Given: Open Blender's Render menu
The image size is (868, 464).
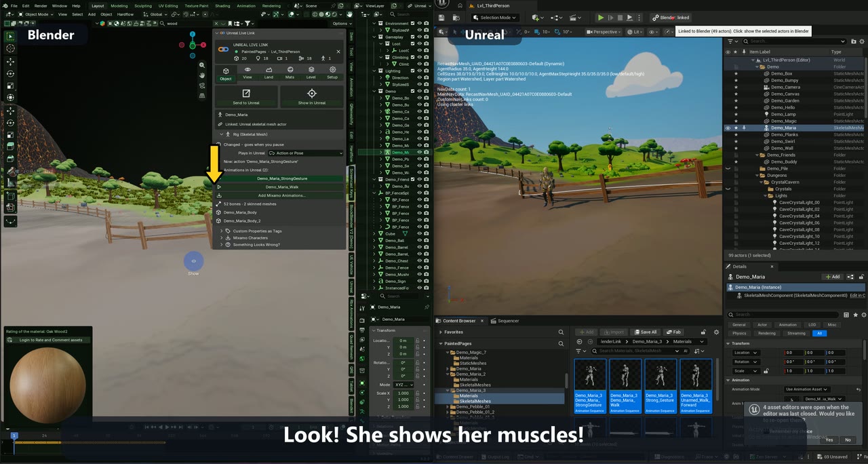Looking at the screenshot, I should point(41,5).
